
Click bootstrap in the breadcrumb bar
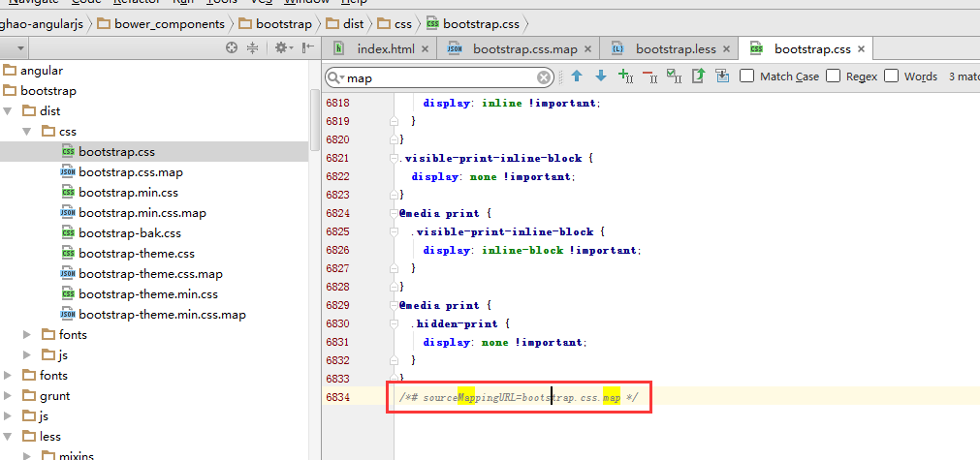click(275, 24)
